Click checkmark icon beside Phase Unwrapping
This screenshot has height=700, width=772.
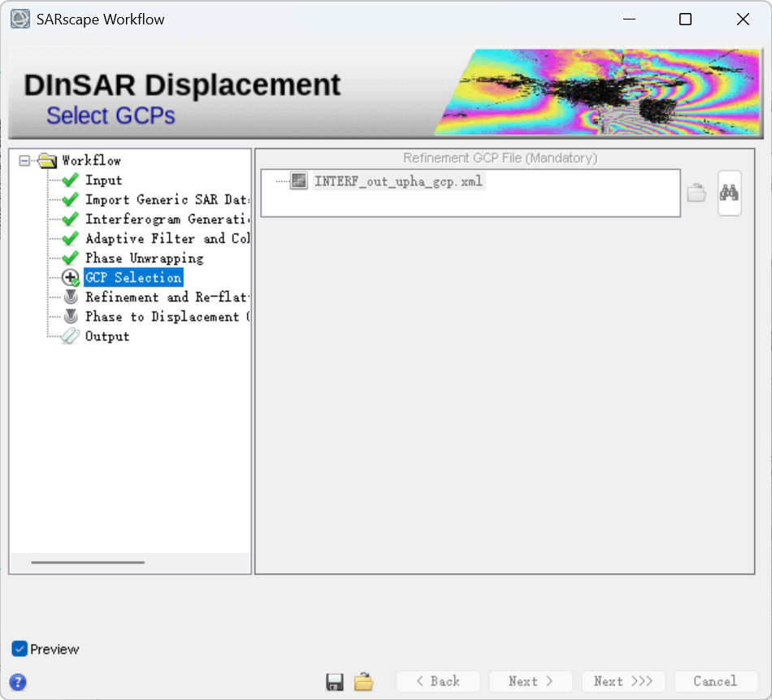coord(71,258)
